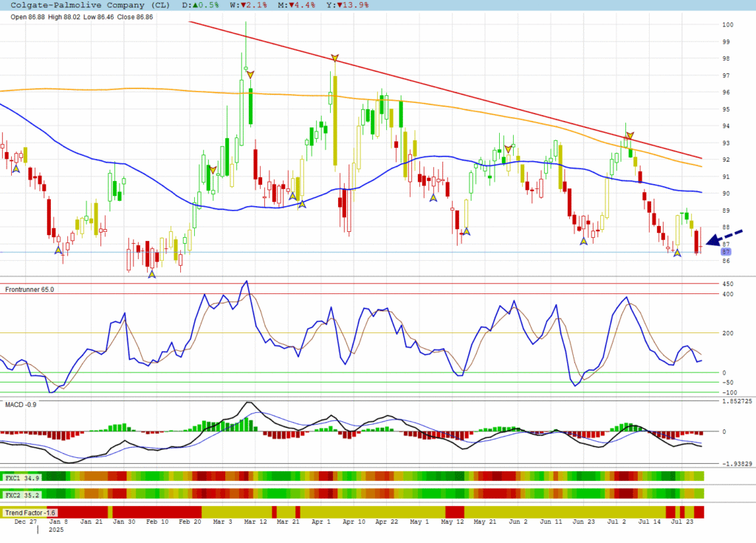This screenshot has height=543, width=756.
Task: Click the sell signal marker at the 98 peak
Action: coord(334,58)
